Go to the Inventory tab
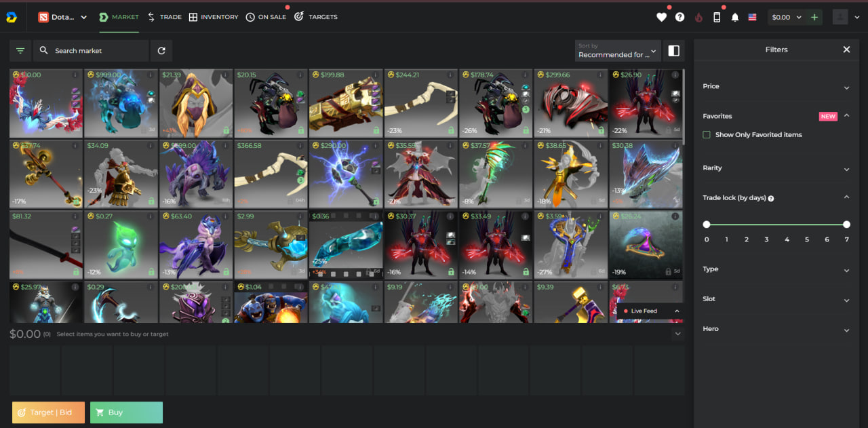This screenshot has height=428, width=868. [214, 17]
